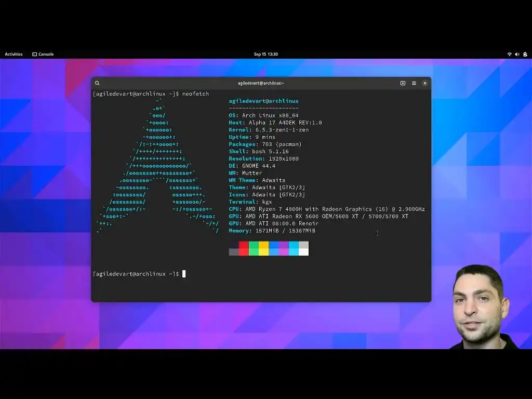
Task: Click the Kernel: 6.5.3-zen1-1-zen line
Action: tap(269, 129)
